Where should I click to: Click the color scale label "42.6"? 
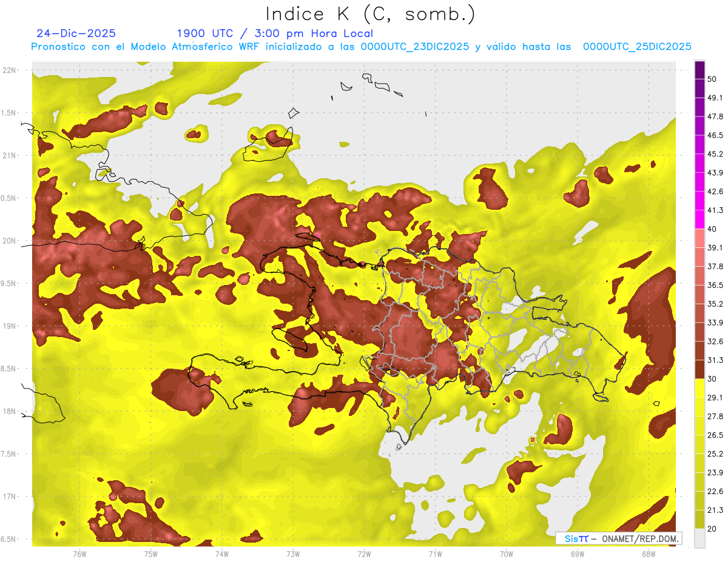click(x=715, y=192)
